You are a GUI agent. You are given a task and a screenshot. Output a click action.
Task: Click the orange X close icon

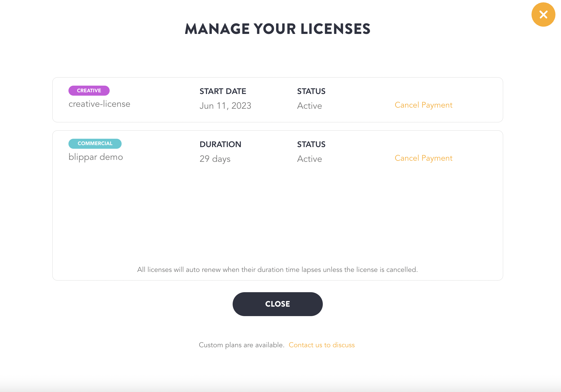543,14
